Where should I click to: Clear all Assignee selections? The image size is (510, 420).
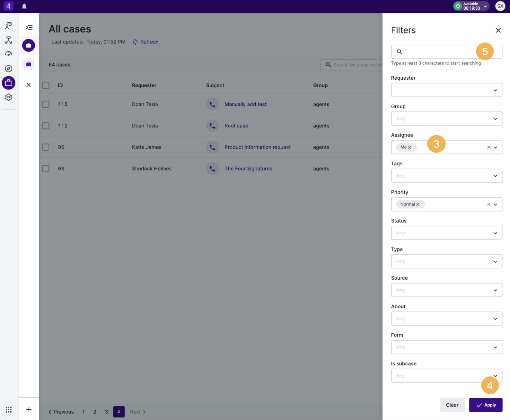(489, 147)
